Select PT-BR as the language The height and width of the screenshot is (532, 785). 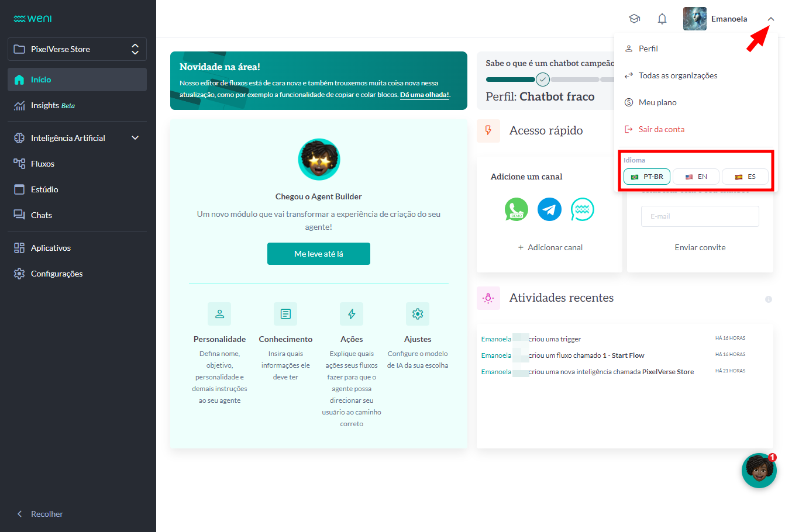646,176
